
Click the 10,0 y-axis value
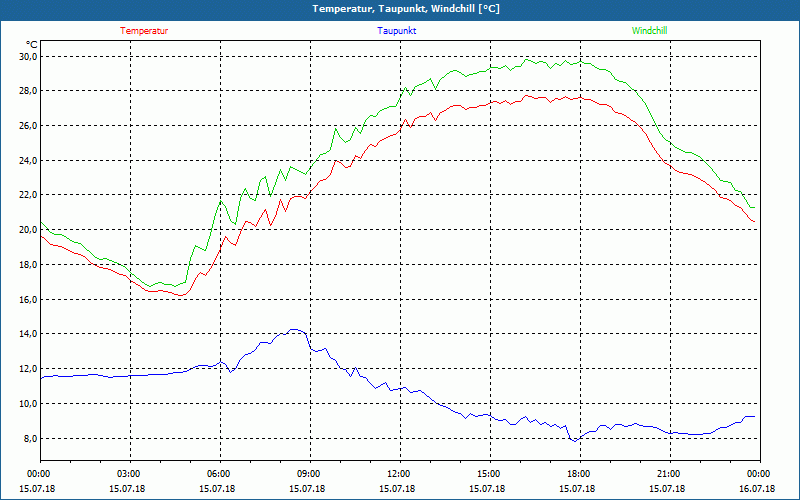28,404
